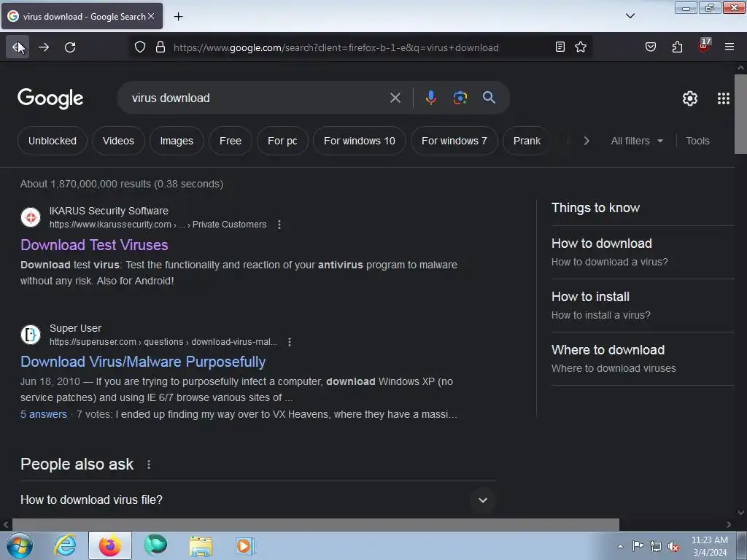Follow the 5 answers link
This screenshot has width=747, height=560.
pos(44,414)
